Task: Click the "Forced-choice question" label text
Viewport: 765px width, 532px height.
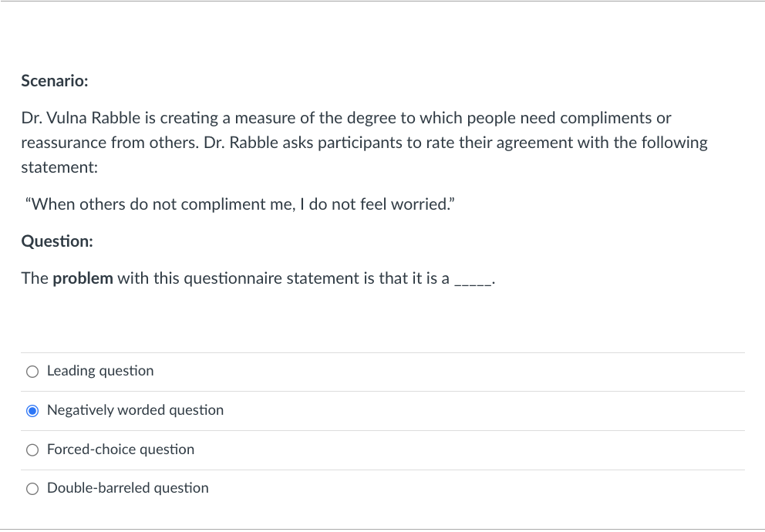Action: (120, 450)
